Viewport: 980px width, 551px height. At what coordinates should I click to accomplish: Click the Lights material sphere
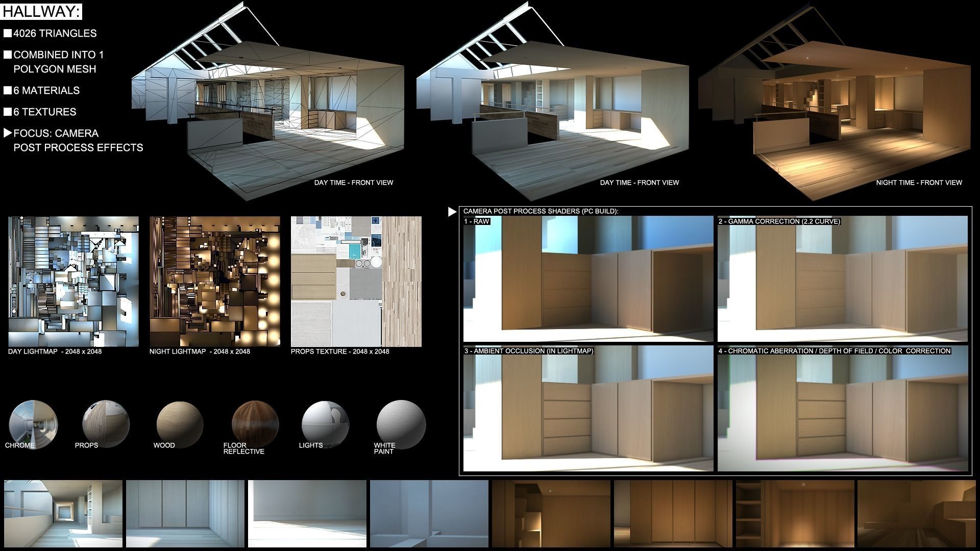[x=325, y=423]
